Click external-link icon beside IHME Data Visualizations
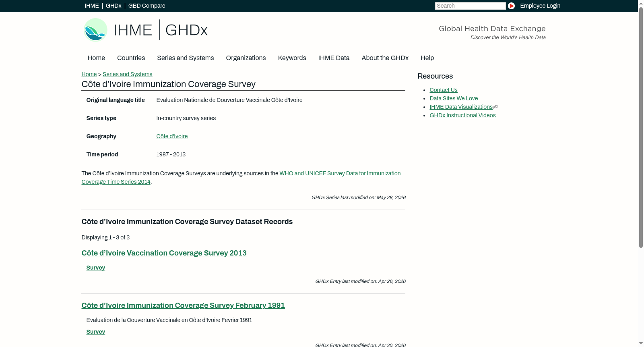The image size is (644, 347). click(495, 107)
